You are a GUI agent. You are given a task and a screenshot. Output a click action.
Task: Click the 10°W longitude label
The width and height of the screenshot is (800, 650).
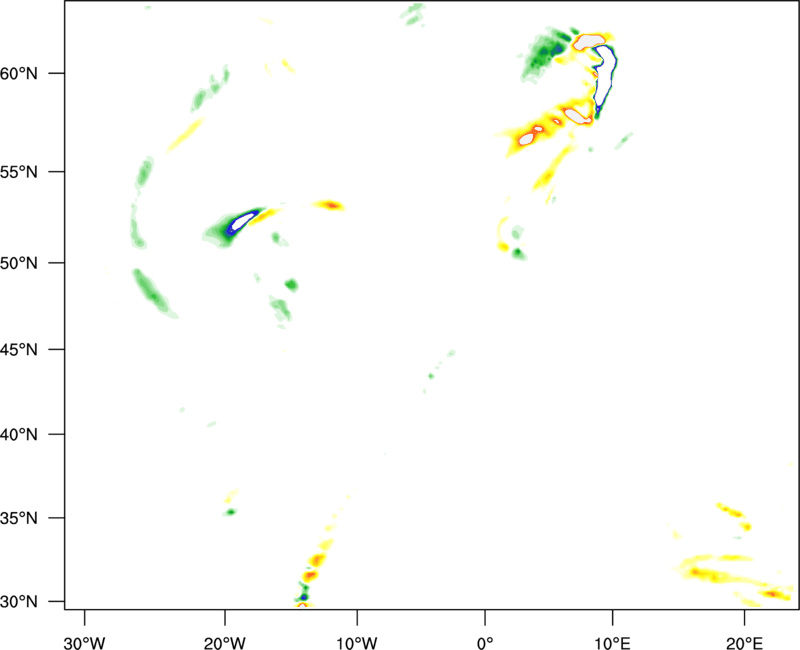[357, 643]
